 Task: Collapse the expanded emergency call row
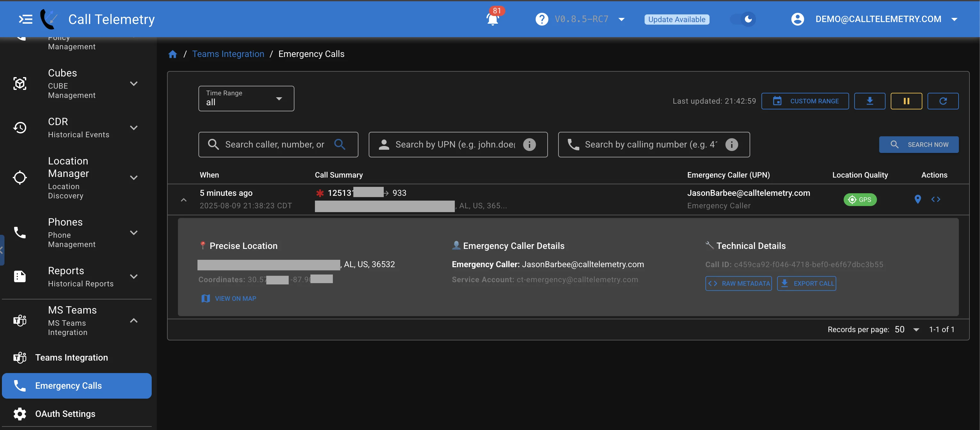pos(183,200)
